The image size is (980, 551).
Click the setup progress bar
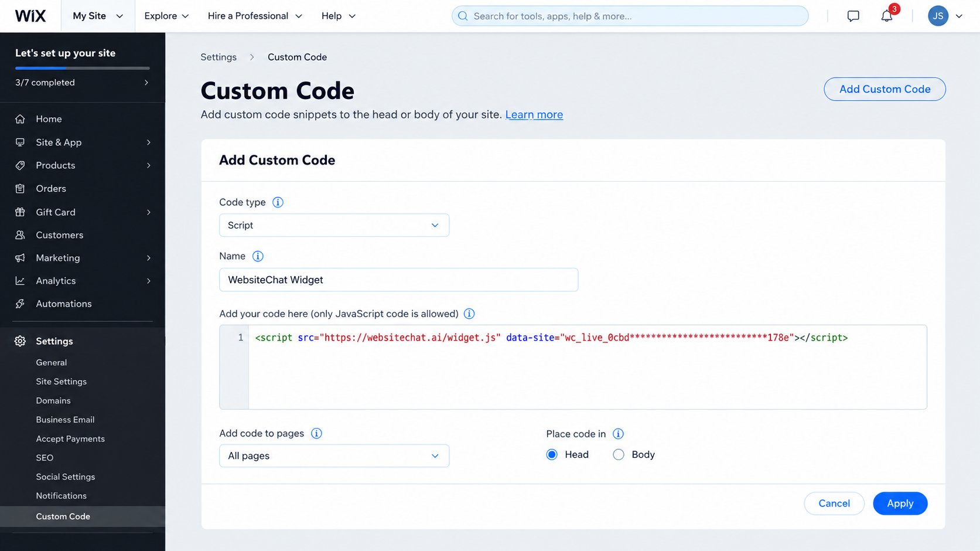(83, 68)
